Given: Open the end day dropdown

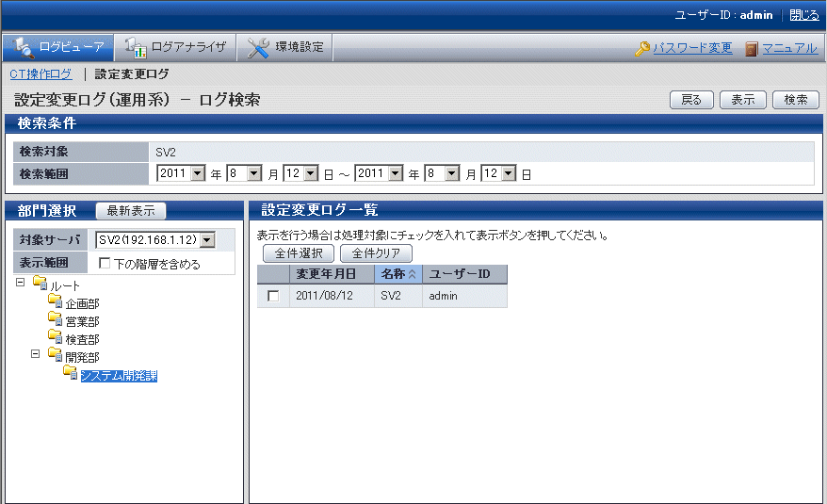Looking at the screenshot, I should tap(498, 173).
